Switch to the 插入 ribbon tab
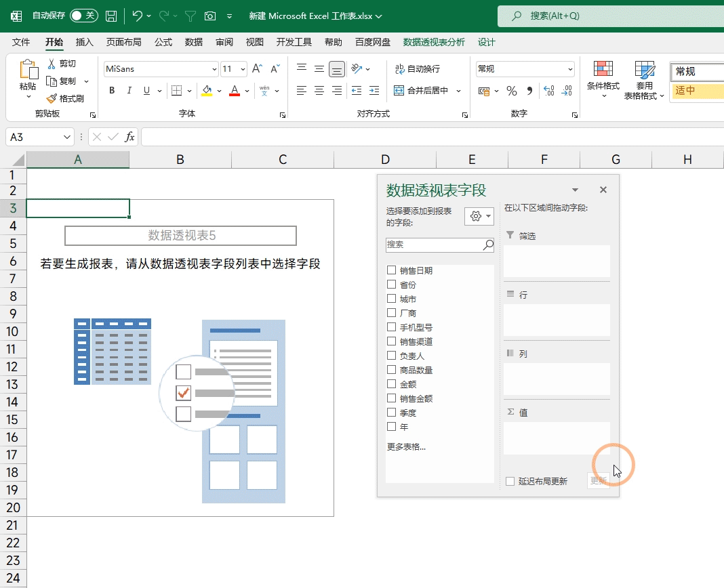This screenshot has width=724, height=588. click(x=85, y=42)
